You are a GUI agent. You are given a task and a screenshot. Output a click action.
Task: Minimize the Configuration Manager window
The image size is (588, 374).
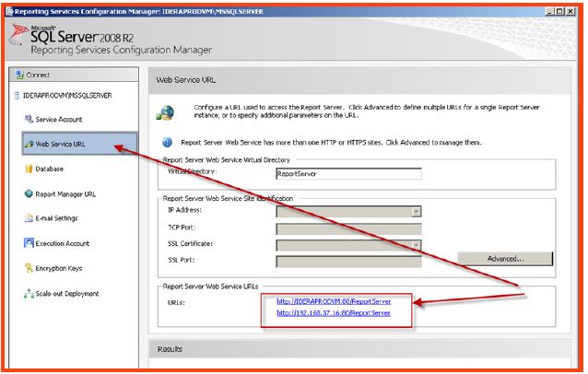[549, 12]
